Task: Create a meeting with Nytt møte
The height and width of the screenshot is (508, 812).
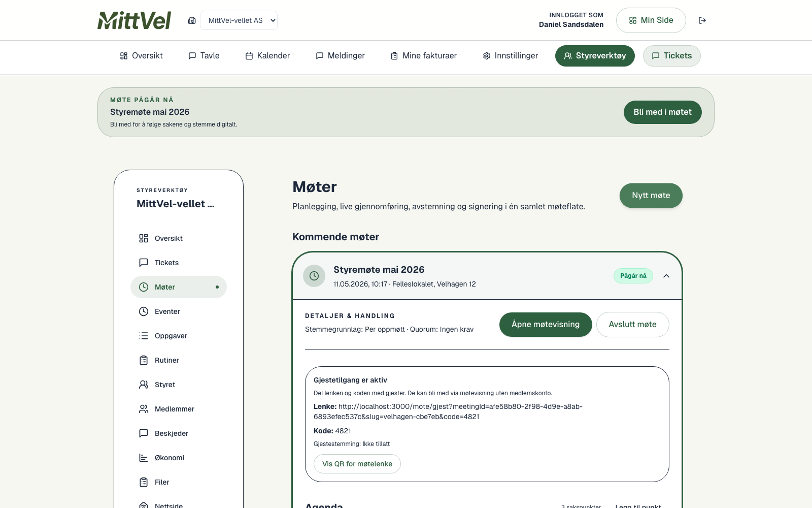Action: (x=651, y=196)
